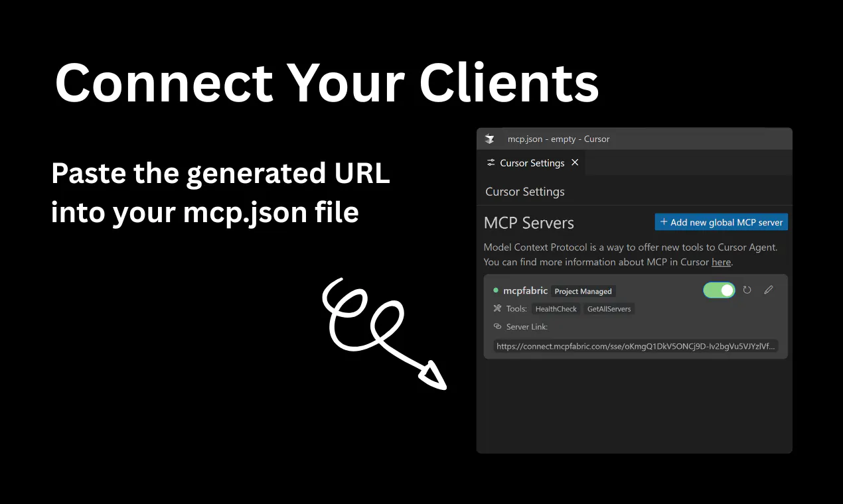Open the 'here' MCP information link

721,262
